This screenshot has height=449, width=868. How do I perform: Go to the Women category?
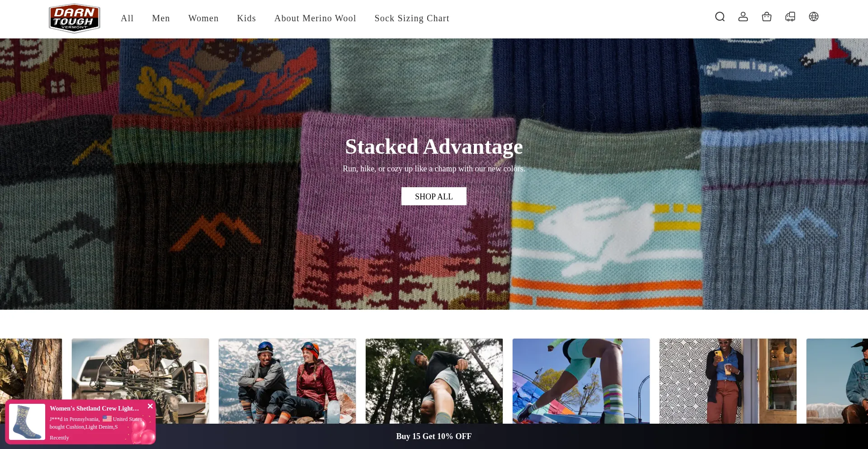[x=203, y=19]
